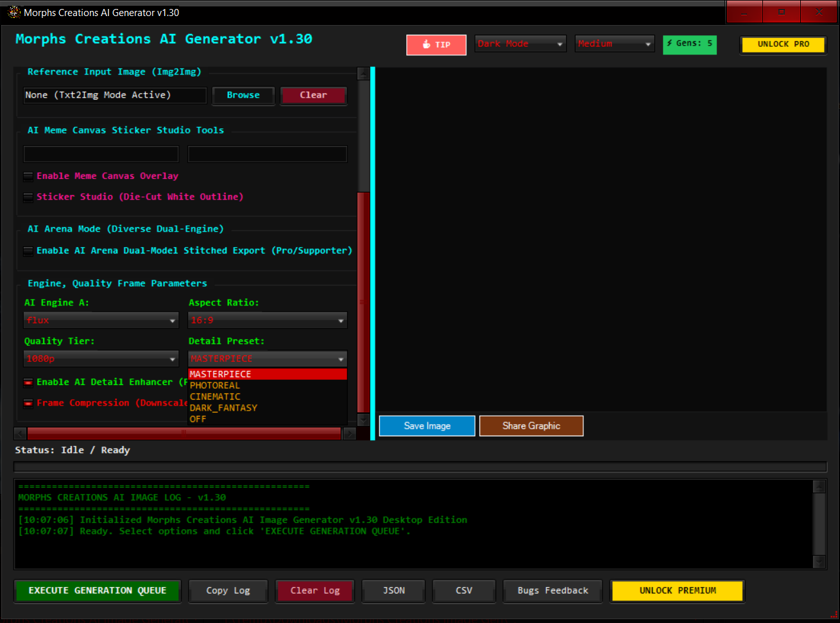
Task: Set detail preset to OFF
Action: click(268, 419)
